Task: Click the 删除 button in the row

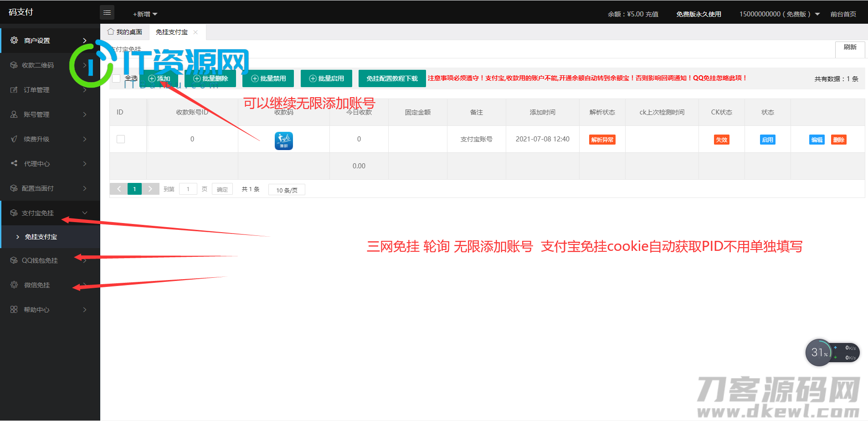Action: tap(838, 140)
